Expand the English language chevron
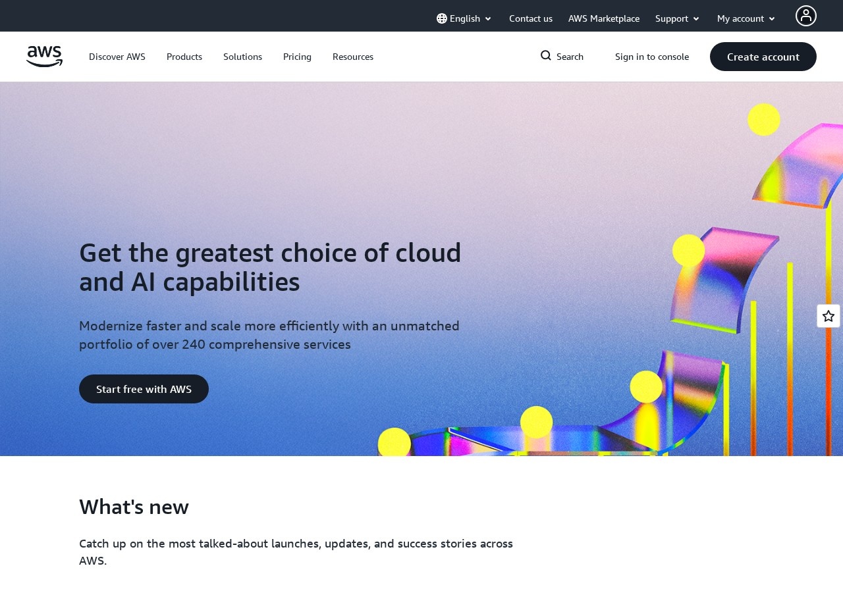Viewport: 843px width, 616px height. pyautogui.click(x=488, y=19)
